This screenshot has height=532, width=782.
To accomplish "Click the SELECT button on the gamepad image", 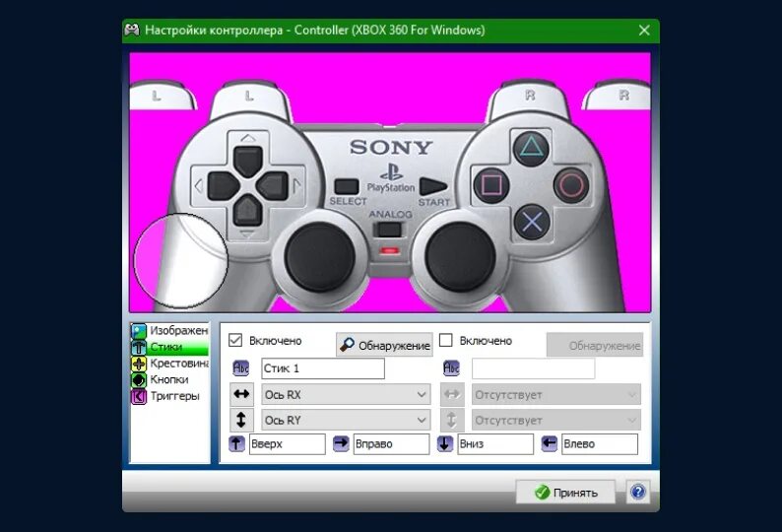I will (x=347, y=187).
